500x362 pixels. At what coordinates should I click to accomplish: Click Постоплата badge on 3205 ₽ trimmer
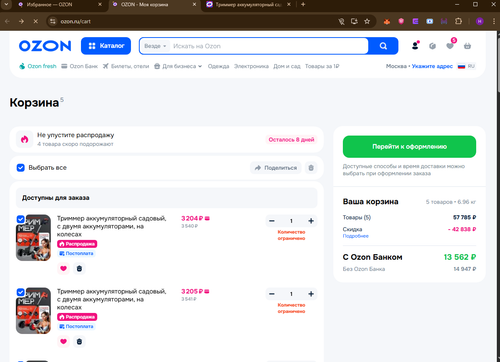coord(76,326)
